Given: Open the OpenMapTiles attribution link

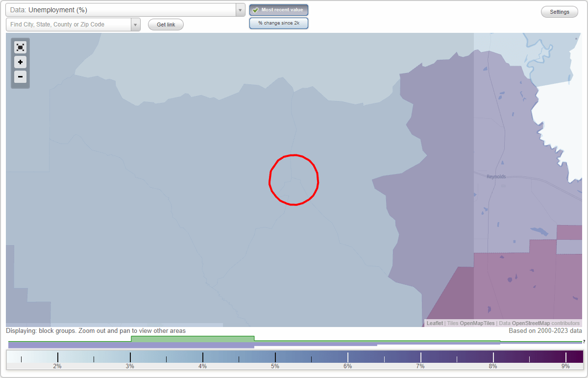Looking at the screenshot, I should click(x=477, y=323).
